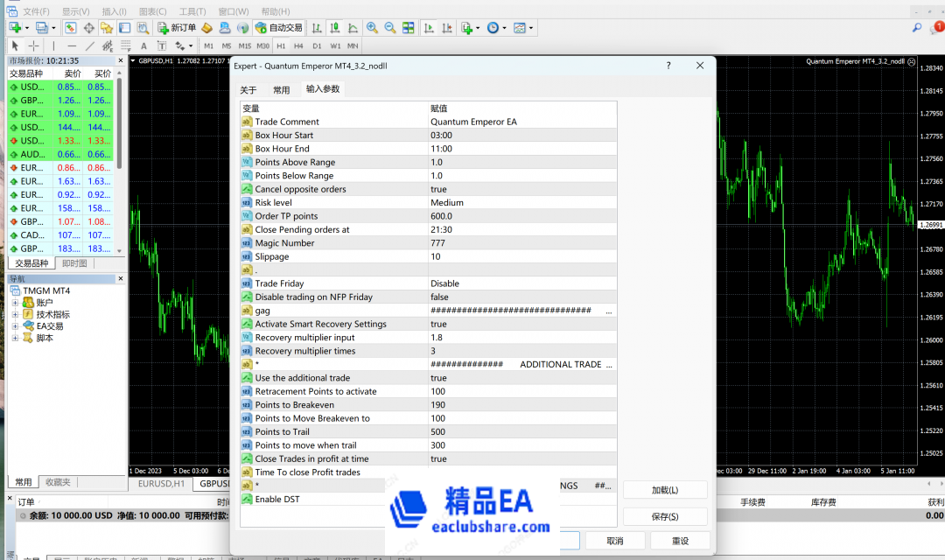945x560 pixels.
Task: Click the New Order (新订单) toolbar button
Action: 177,28
